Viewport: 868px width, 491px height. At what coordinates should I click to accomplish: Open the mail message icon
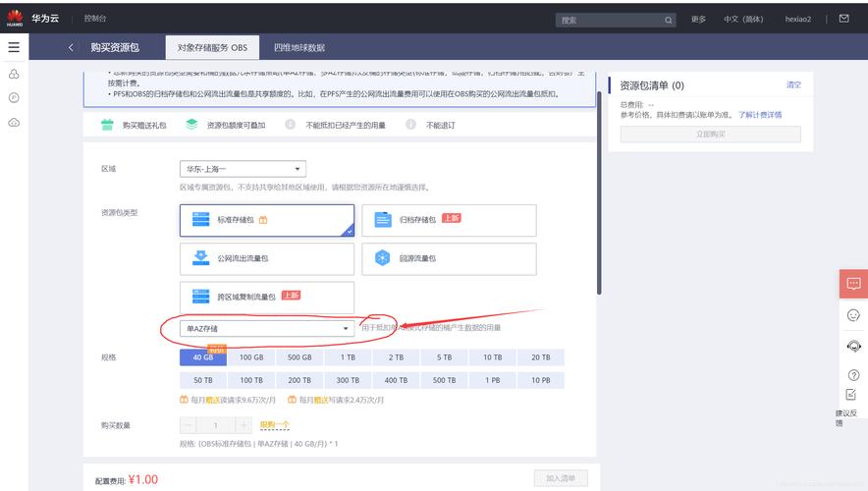[x=843, y=19]
